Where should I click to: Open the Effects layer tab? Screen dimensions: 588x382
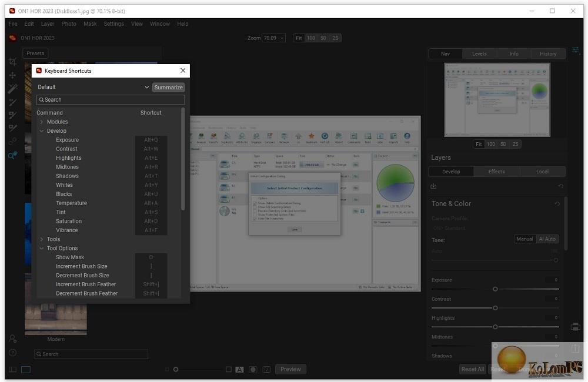pos(496,172)
